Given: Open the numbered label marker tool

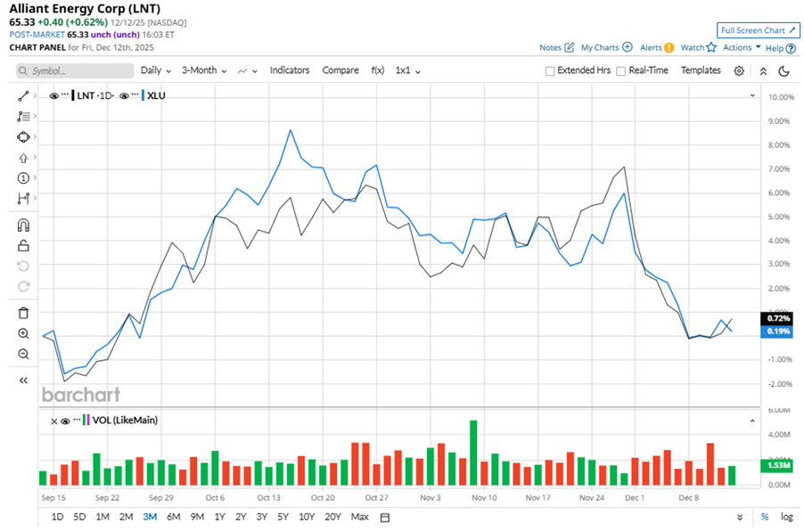Looking at the screenshot, I should point(23,178).
